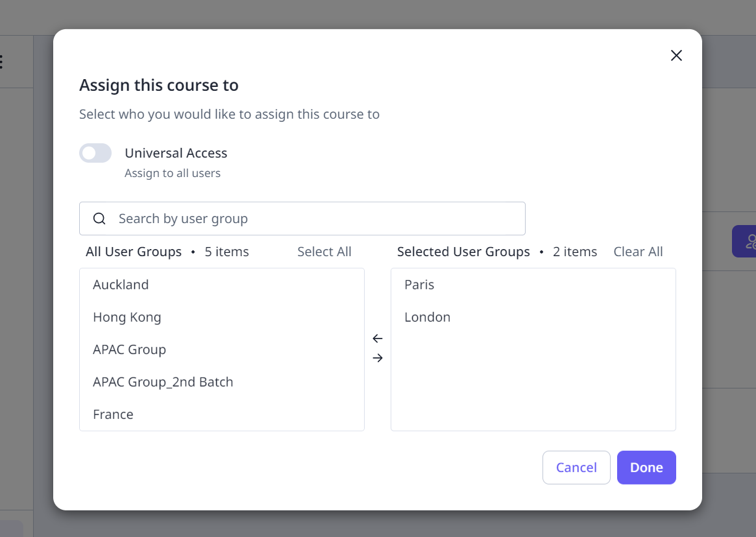Select France from All User Groups

[x=113, y=414]
